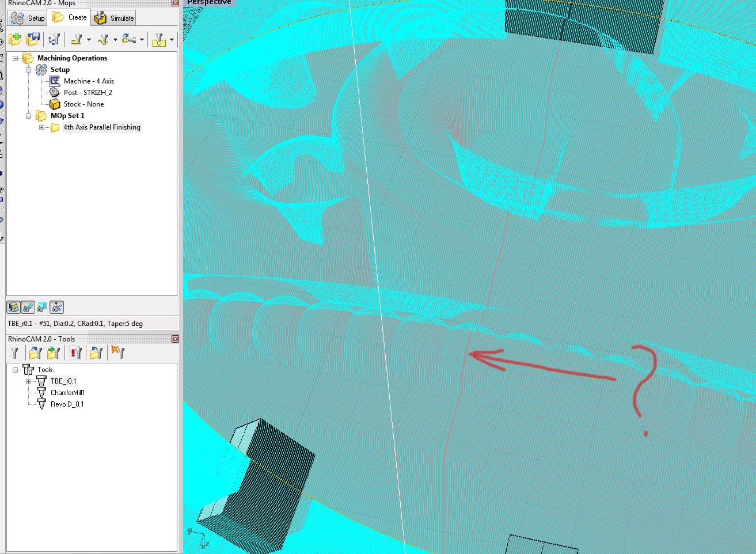Click the machine coordinate system setup icon

pos(54,39)
